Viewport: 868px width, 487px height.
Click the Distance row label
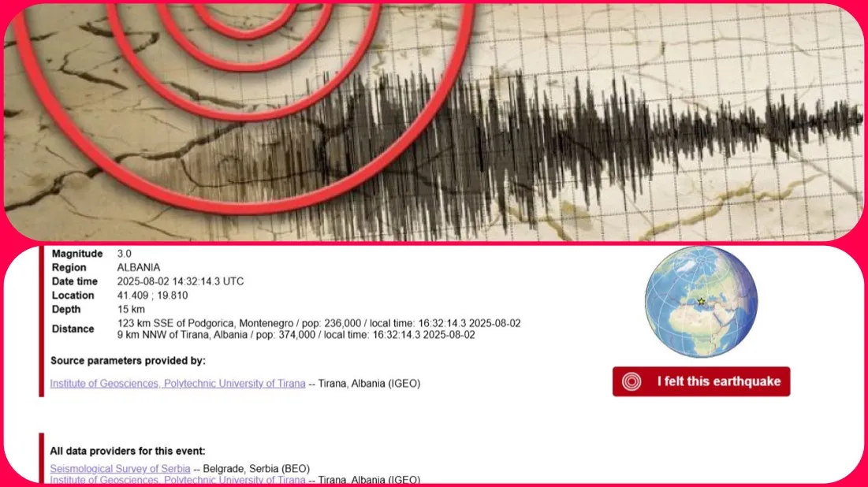pos(73,329)
